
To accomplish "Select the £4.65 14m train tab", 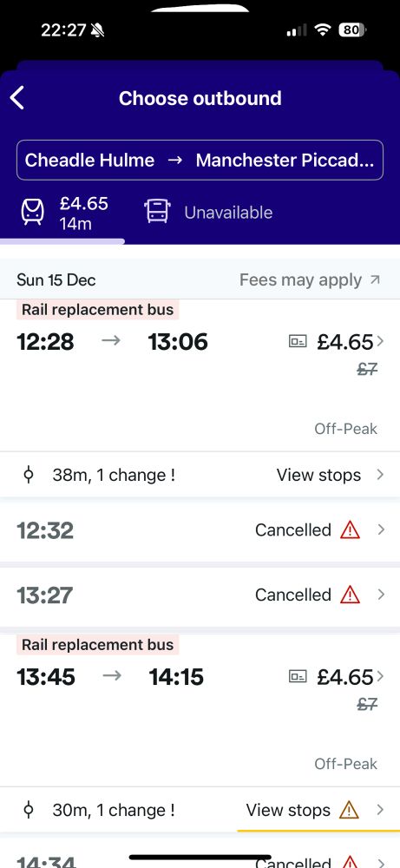I will 62,214.
